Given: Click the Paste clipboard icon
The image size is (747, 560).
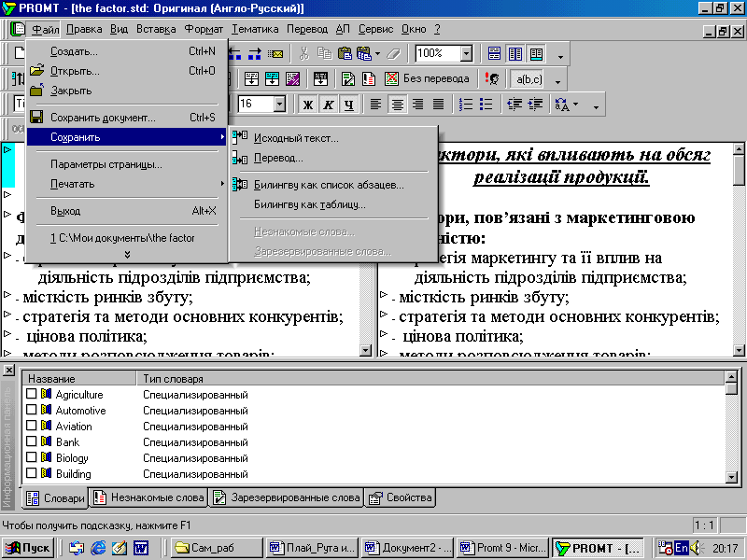Looking at the screenshot, I should (x=345, y=53).
